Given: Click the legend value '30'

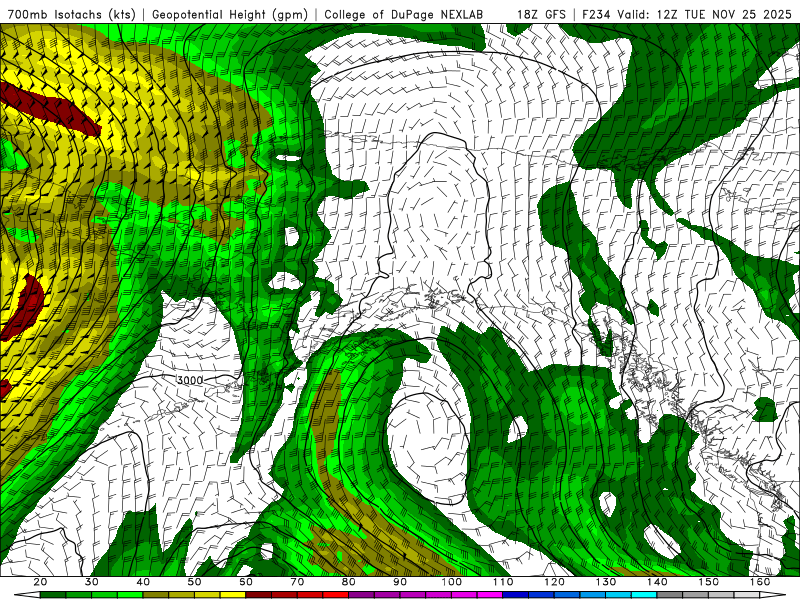Looking at the screenshot, I should coord(92,582).
